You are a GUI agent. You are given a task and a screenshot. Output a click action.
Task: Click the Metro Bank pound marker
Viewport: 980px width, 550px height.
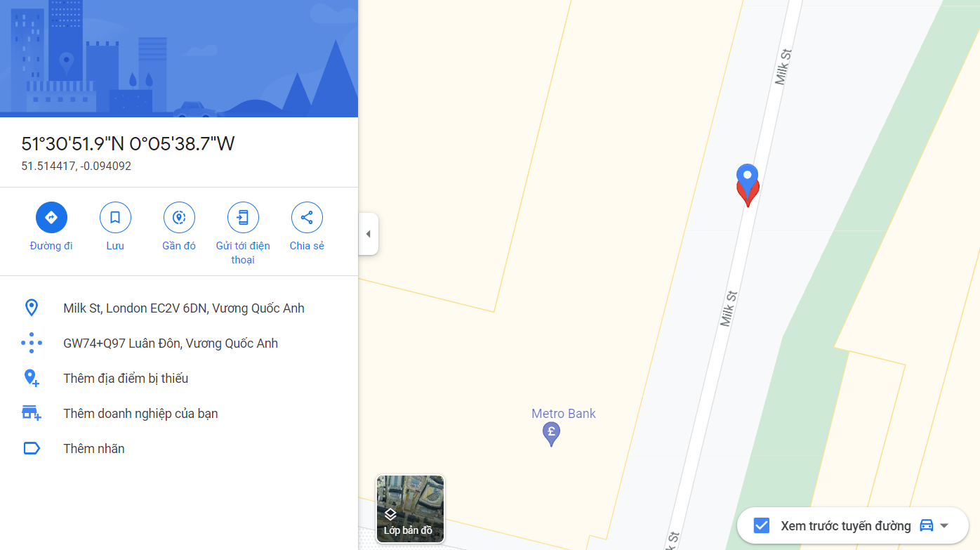coord(552,433)
